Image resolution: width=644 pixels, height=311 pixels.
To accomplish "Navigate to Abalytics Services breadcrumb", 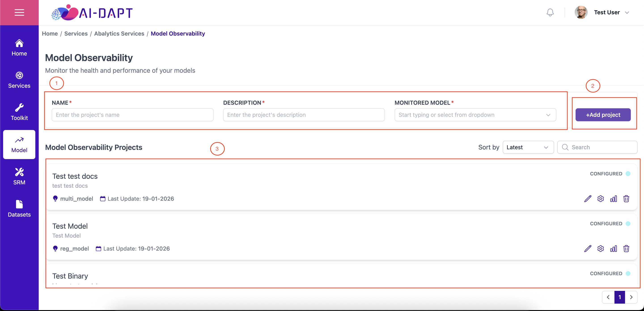I will pos(119,34).
